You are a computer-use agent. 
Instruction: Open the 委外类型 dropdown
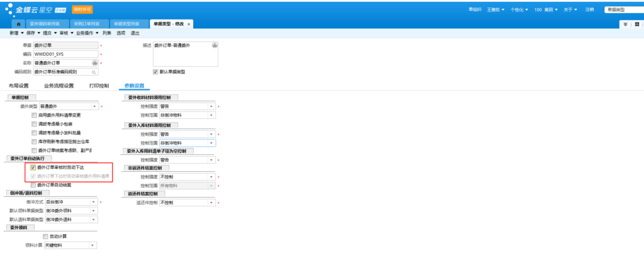[94, 106]
